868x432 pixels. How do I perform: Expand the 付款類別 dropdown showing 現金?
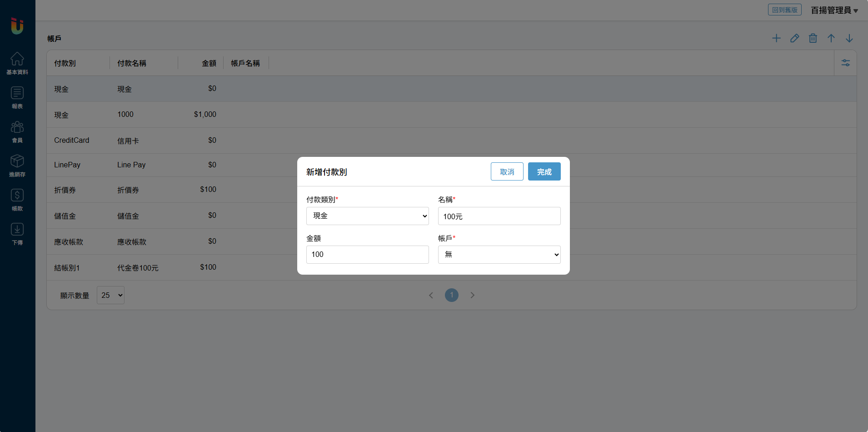click(x=367, y=216)
